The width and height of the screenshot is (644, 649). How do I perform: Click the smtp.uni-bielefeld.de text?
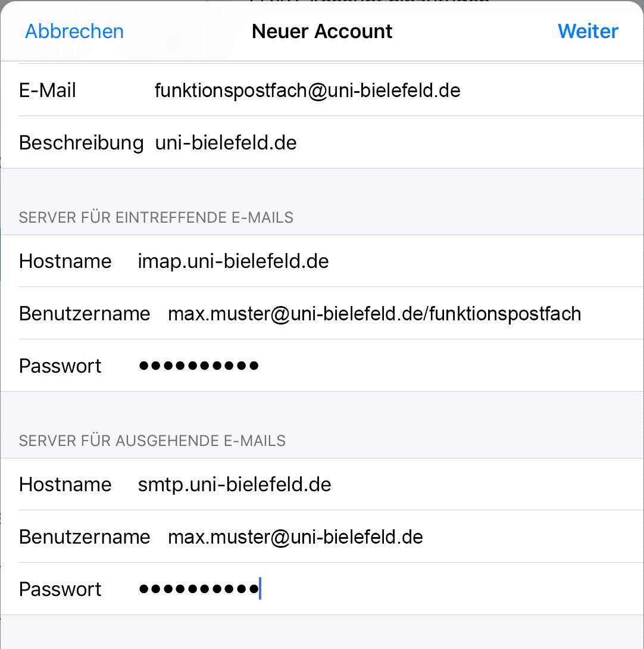coord(235,485)
